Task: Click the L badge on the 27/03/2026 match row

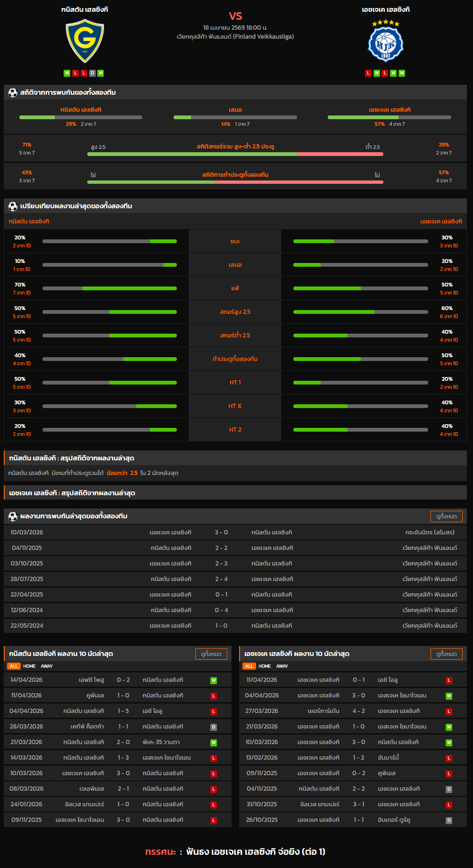Action: 449,712
